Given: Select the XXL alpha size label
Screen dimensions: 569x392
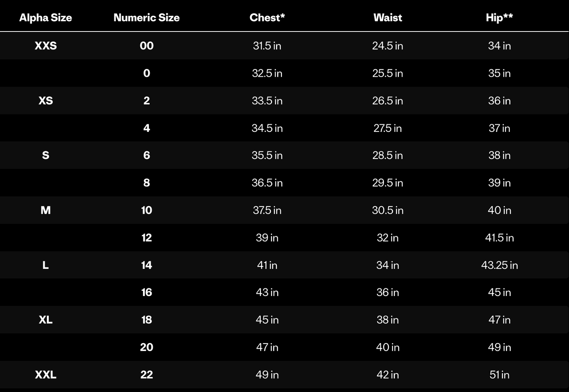Looking at the screenshot, I should [46, 375].
